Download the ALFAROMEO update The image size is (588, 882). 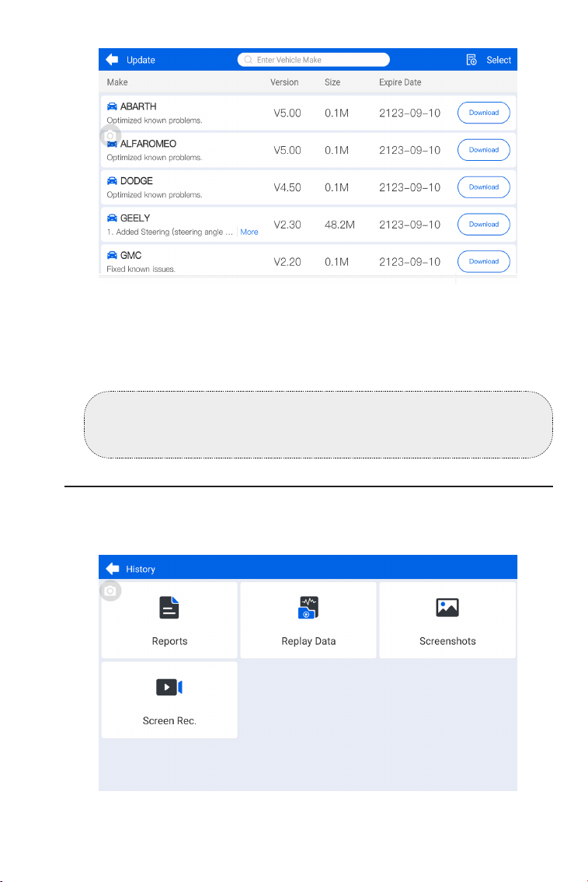[483, 150]
